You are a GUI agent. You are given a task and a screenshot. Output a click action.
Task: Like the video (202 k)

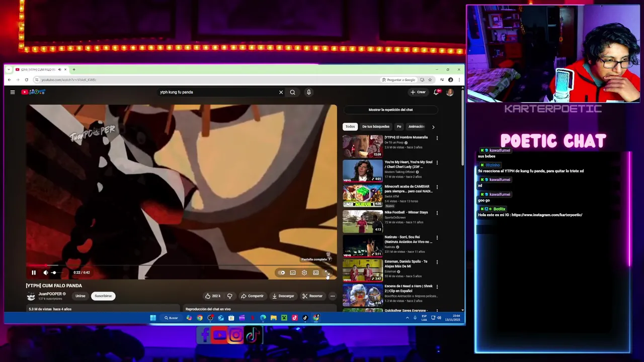coord(213,296)
